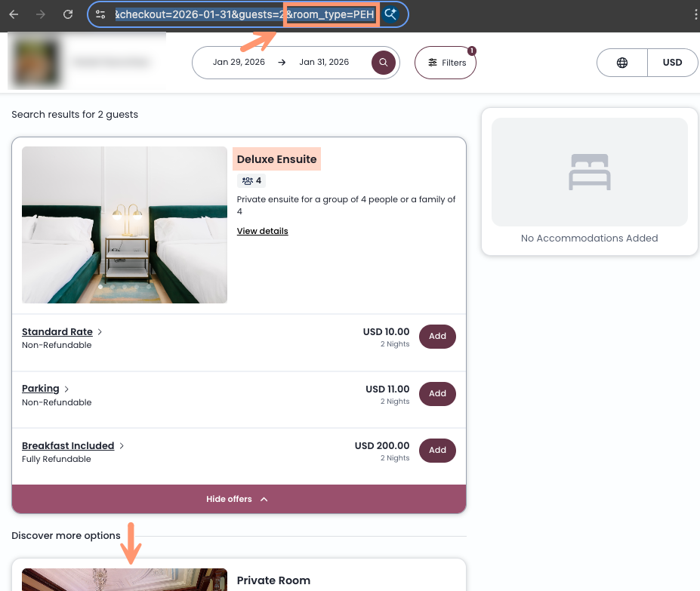Screen dimensions: 700x591
Task: Add the Parking USD 11.00 offer
Action: tap(437, 393)
